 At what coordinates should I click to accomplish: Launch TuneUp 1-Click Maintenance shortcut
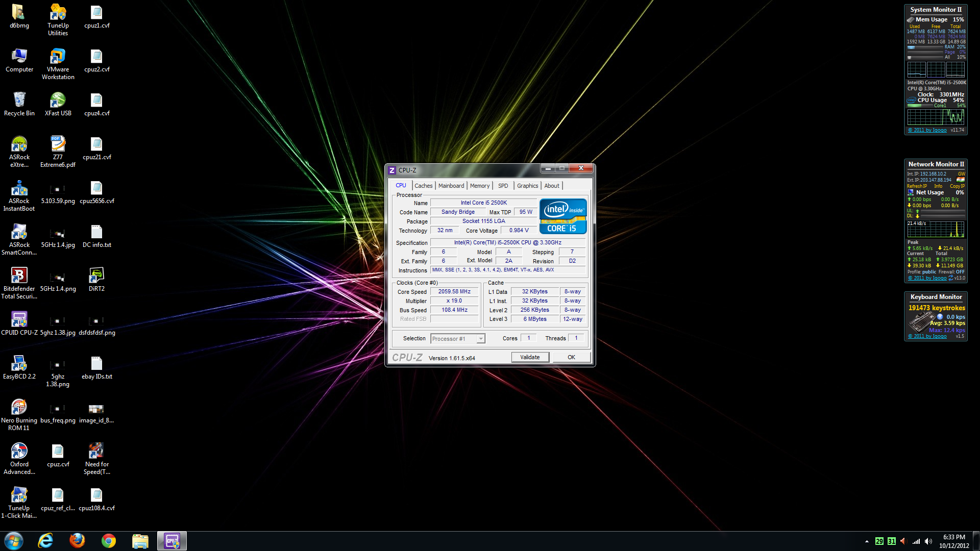[19, 503]
